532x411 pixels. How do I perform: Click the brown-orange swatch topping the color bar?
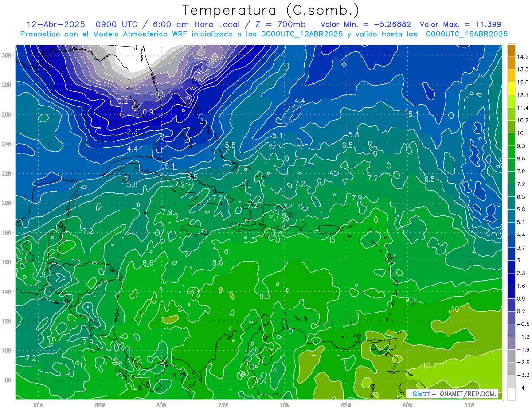click(x=511, y=50)
